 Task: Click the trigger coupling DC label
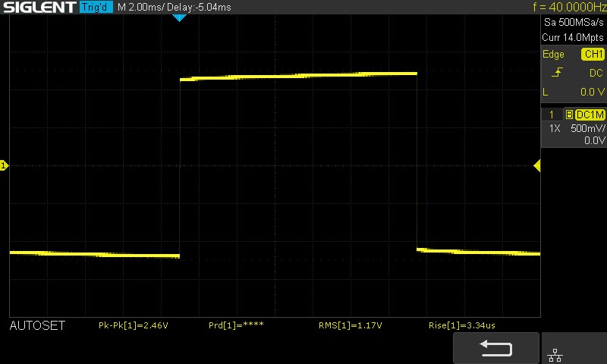click(x=596, y=73)
